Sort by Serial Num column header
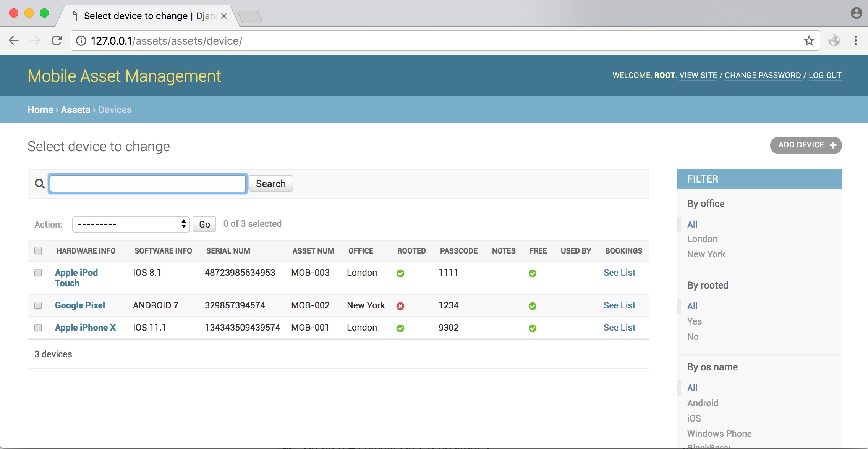Viewport: 868px width, 449px height. coord(228,251)
